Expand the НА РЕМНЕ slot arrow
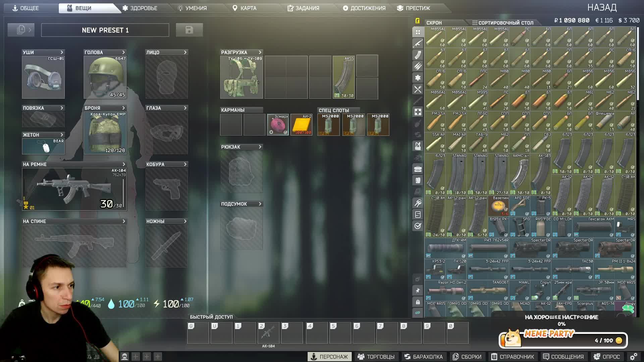This screenshot has width=644, height=362. coord(124,164)
